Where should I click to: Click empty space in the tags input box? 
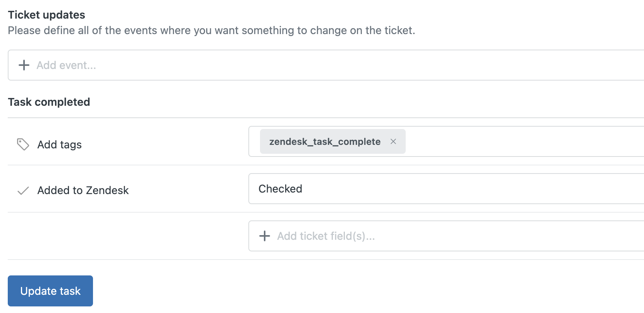523,141
